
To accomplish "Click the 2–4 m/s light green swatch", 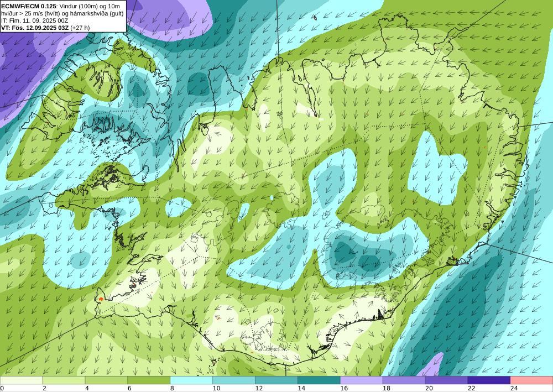I will [64, 380].
